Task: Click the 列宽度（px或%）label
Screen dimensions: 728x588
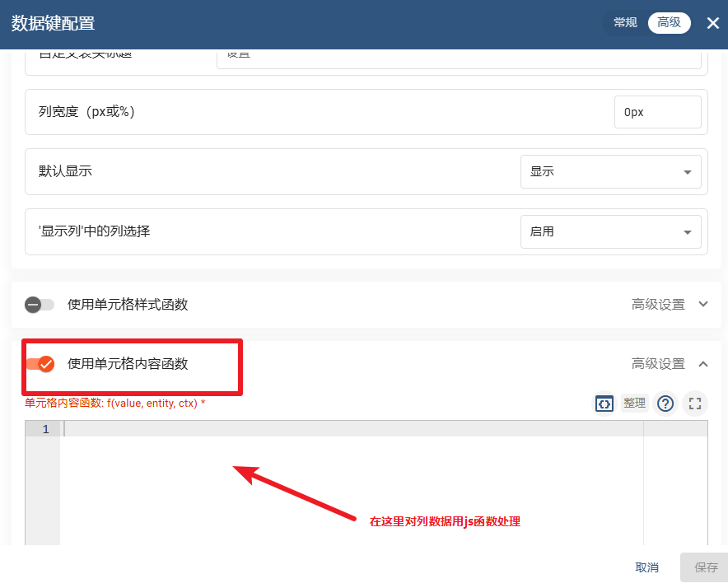Action: point(86,112)
